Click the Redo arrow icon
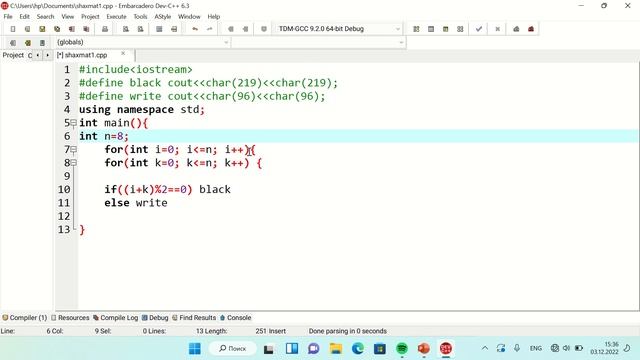This screenshot has height=360, width=640. point(209,29)
